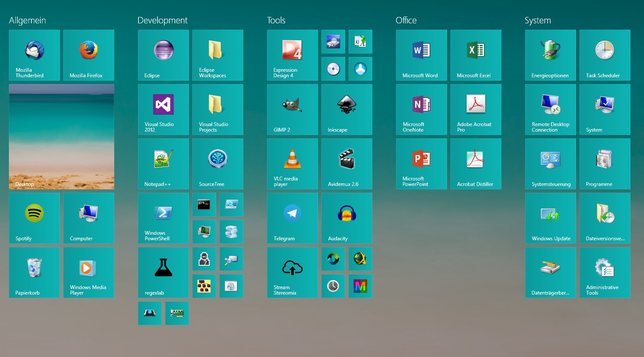644x357 pixels.
Task: Open Telegram
Action: point(292,218)
